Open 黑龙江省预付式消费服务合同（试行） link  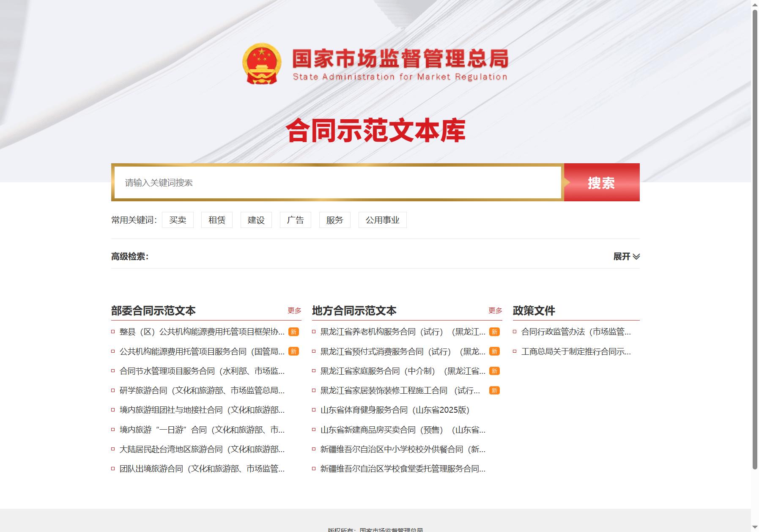pos(403,351)
